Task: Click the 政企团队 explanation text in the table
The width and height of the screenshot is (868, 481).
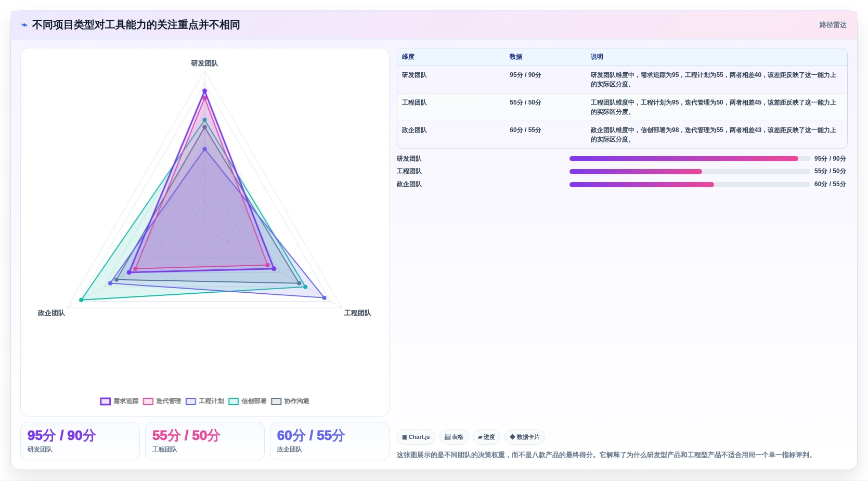Action: (714, 135)
